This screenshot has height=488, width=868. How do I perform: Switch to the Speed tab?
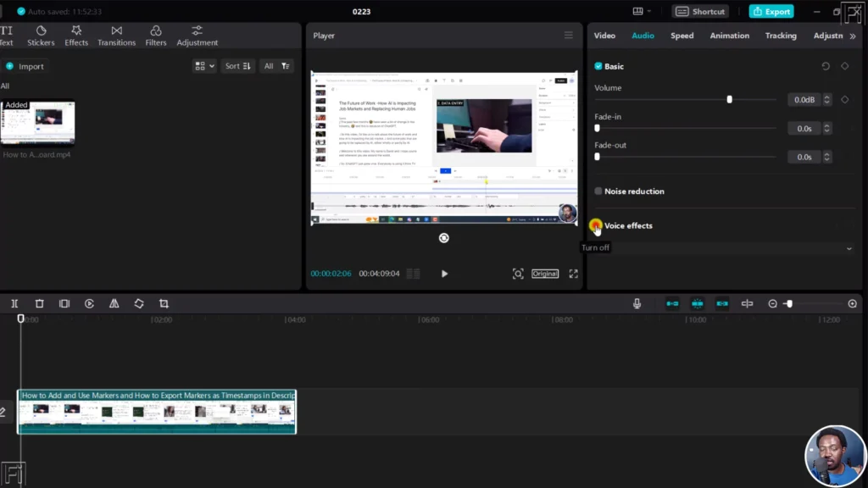(682, 36)
